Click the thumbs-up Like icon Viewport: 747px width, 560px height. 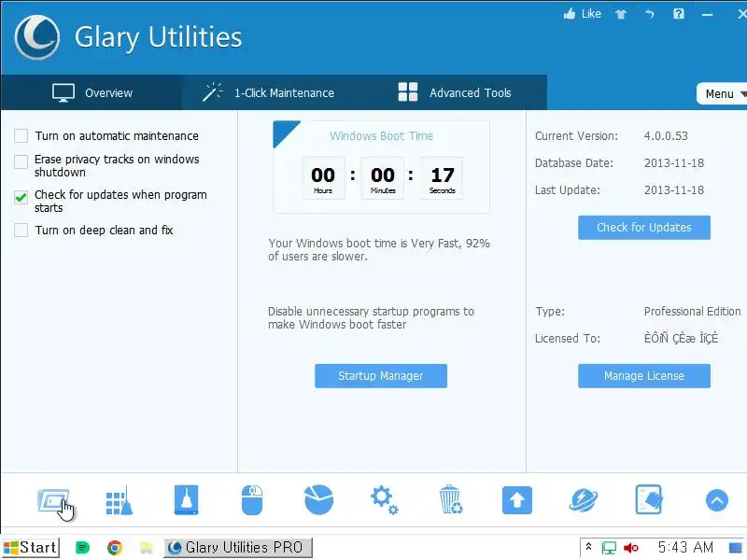[x=570, y=14]
